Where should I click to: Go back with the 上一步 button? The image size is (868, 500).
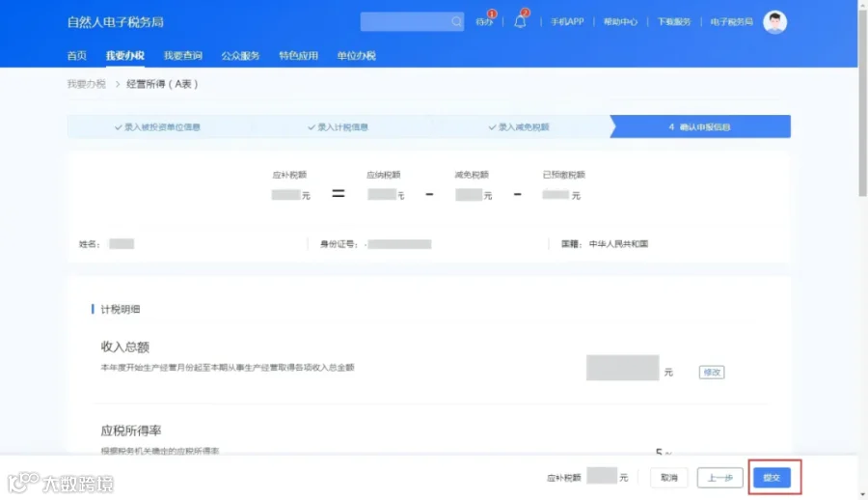tap(719, 477)
